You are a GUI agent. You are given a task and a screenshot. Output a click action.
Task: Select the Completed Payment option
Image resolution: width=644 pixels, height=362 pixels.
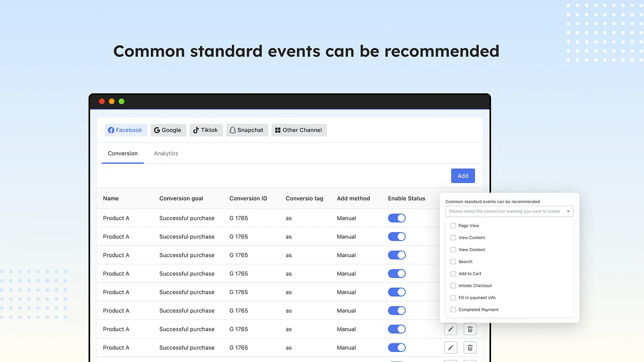[x=453, y=310]
